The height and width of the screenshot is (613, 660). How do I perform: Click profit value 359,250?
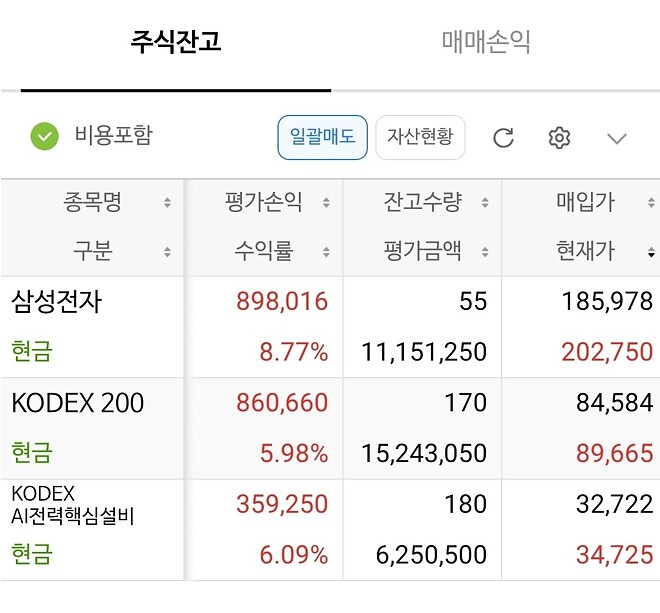[x=282, y=504]
